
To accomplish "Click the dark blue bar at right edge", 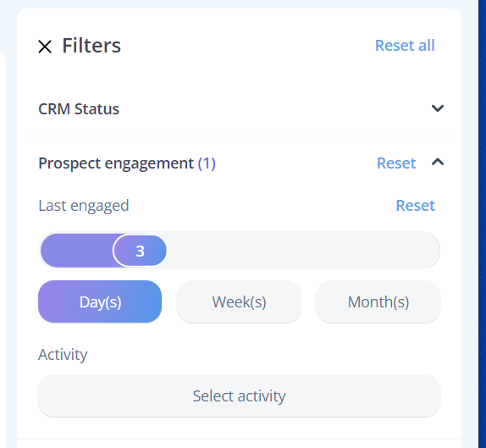I will [x=483, y=224].
